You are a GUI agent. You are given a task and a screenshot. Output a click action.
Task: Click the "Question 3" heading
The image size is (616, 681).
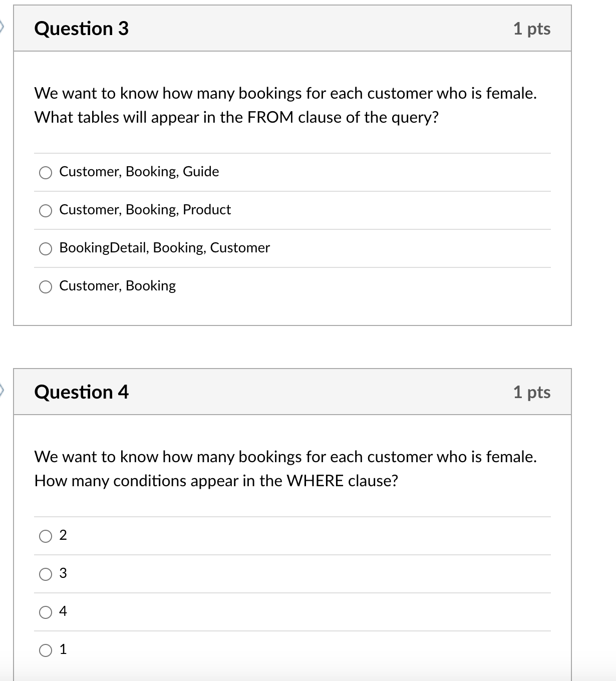pyautogui.click(x=81, y=29)
